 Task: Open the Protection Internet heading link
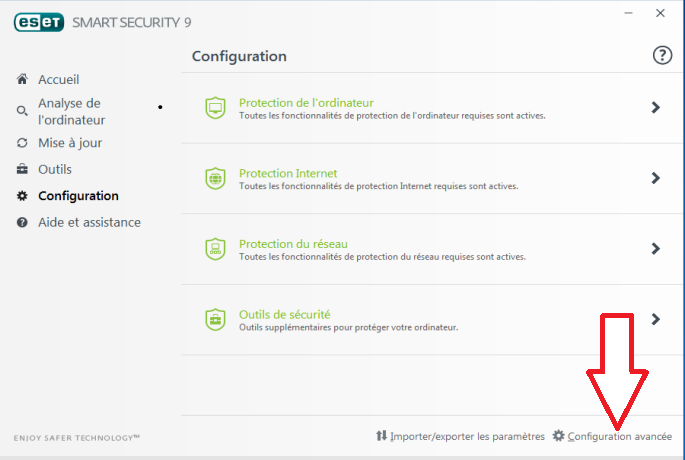point(288,173)
